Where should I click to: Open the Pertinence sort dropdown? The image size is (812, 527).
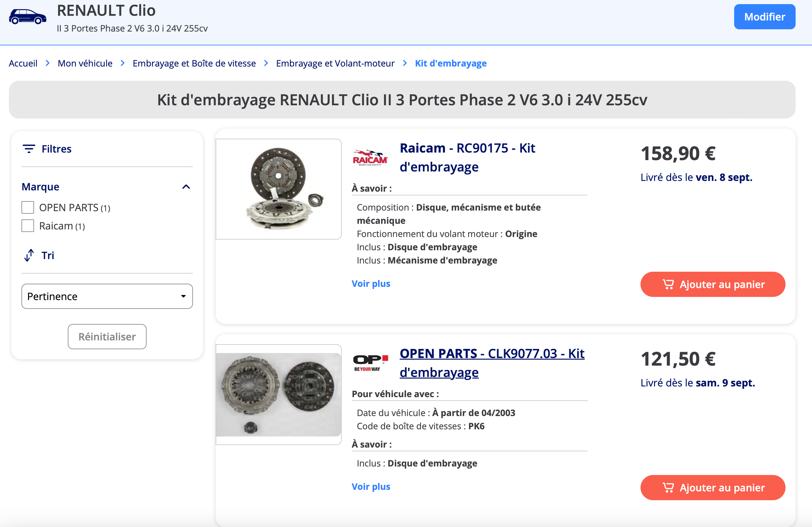coord(107,296)
